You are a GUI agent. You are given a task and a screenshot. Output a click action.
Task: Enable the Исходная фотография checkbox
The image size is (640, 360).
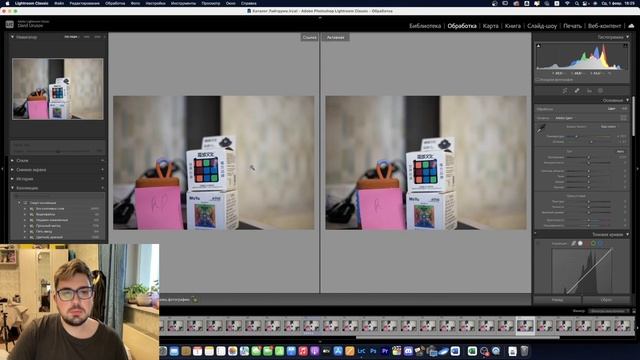[538, 80]
